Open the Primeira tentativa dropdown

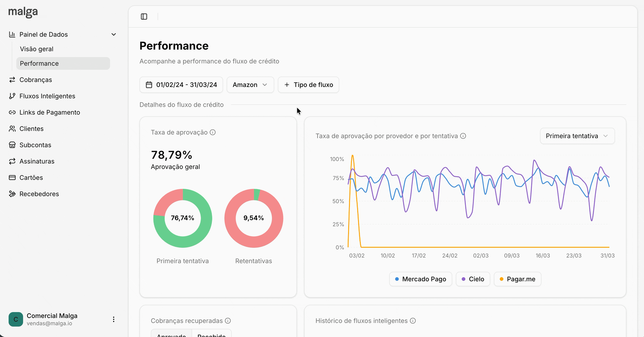[x=577, y=136]
